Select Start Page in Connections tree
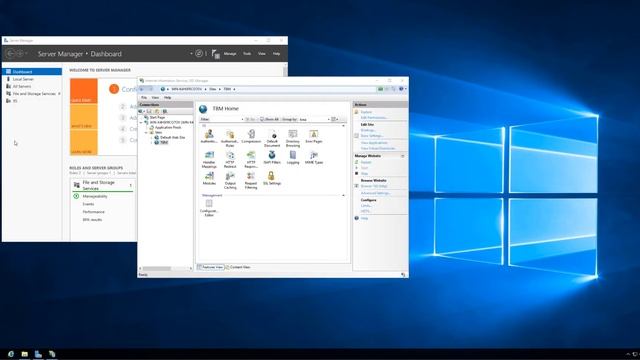The width and height of the screenshot is (640, 360). (x=157, y=117)
